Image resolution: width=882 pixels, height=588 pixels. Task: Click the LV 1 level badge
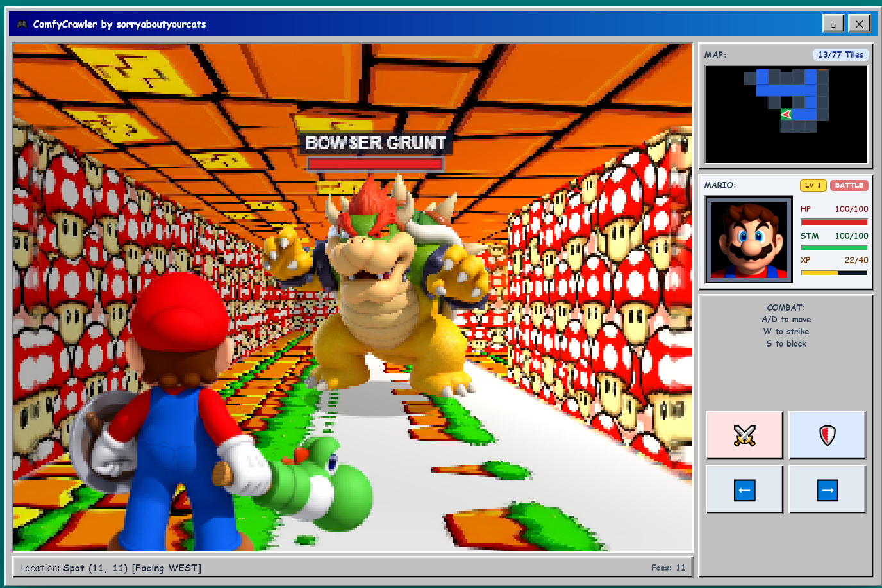(x=813, y=185)
